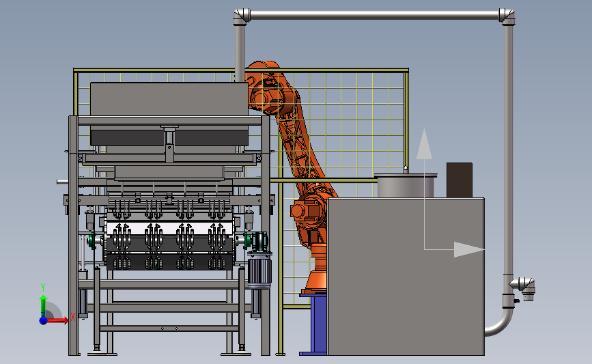592x364 pixels.
Task: Click the green Y axis of the view triad
Action: click(43, 306)
